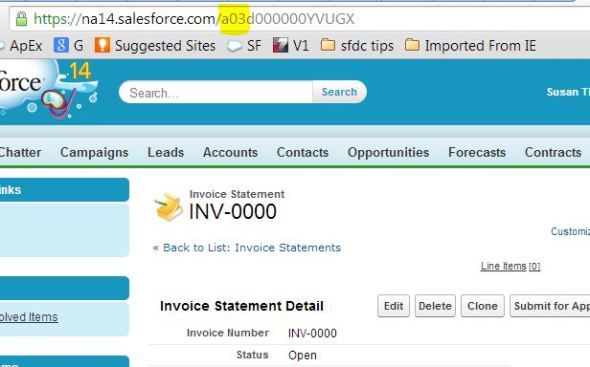Open the SF Salesforce cloud bookmark
This screenshot has width=590, height=367.
tap(244, 46)
